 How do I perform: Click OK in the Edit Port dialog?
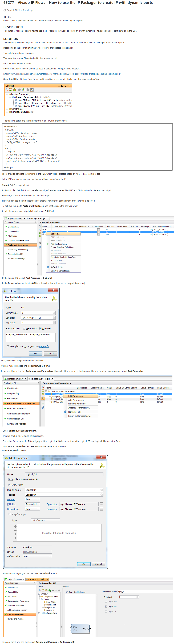[36, 353]
